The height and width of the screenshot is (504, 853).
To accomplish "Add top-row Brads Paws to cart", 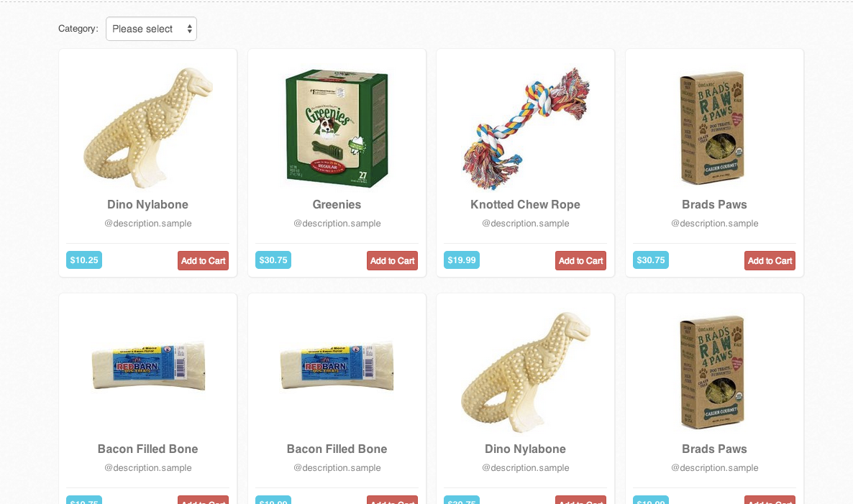I will click(770, 260).
